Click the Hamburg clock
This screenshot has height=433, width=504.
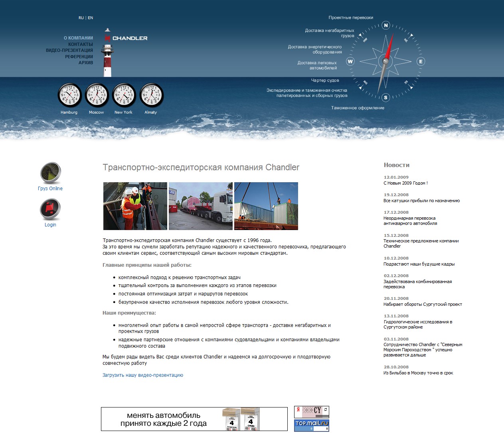70,95
